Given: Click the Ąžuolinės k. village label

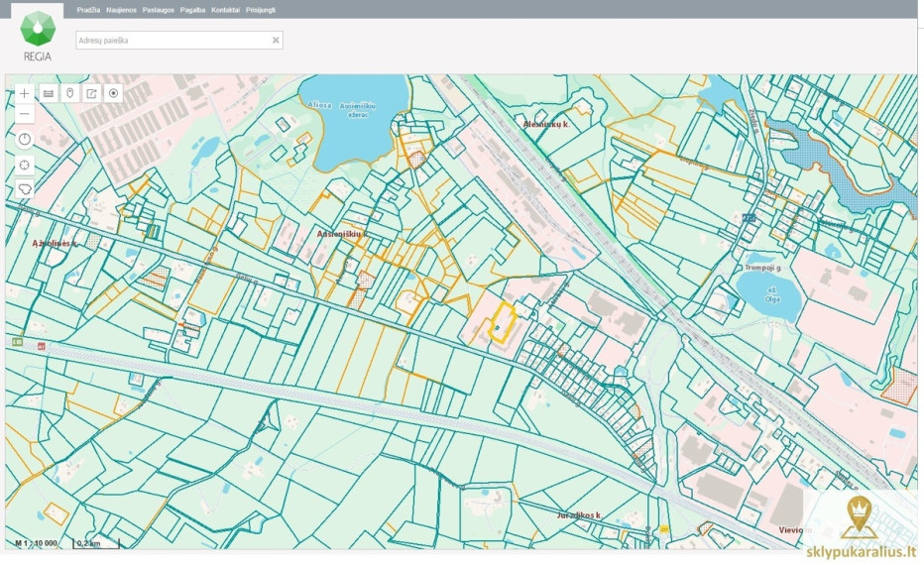Looking at the screenshot, I should [x=55, y=243].
